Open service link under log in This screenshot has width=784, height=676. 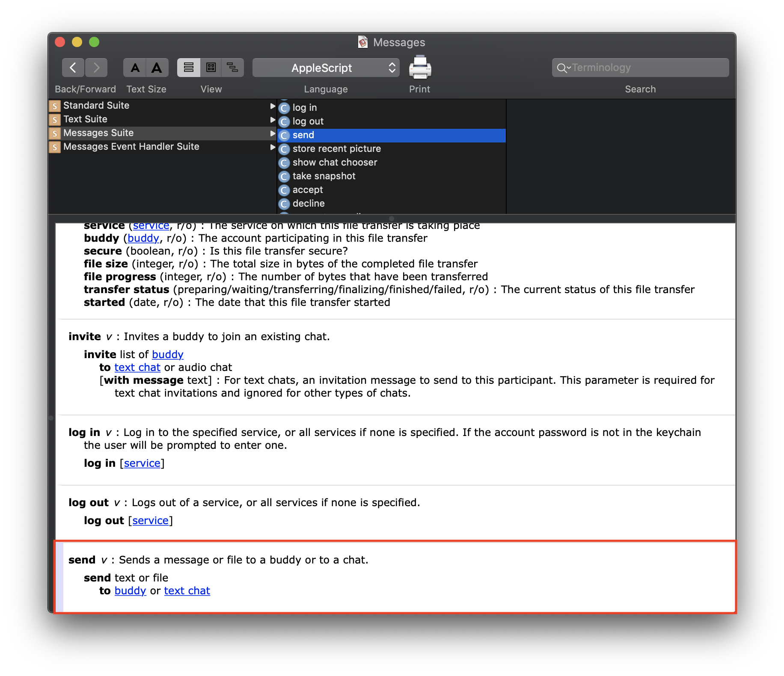142,463
